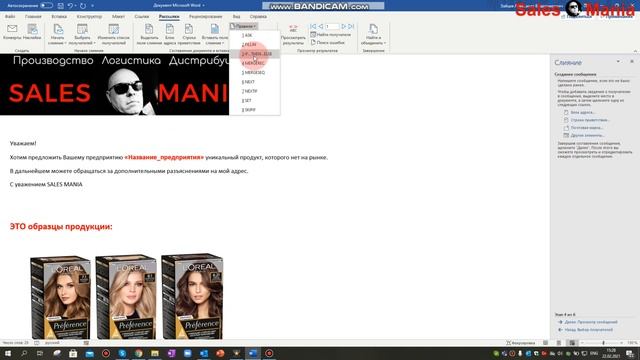640x360 pixels.
Task: Open the Справка tab
Action: 258,17
